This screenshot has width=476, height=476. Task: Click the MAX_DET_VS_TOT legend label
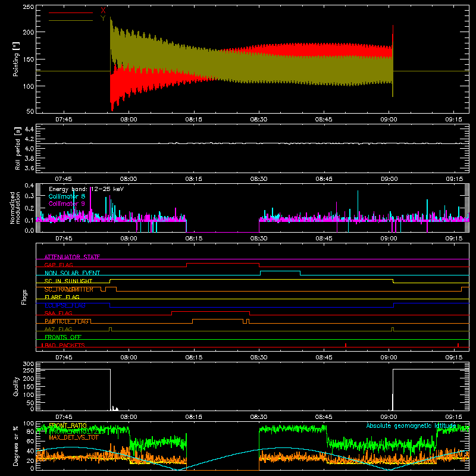point(74,437)
